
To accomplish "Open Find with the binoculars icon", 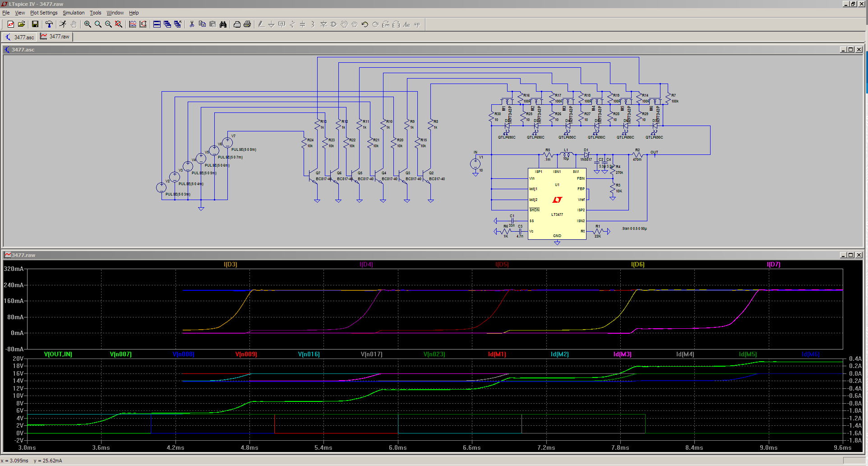I will point(223,24).
